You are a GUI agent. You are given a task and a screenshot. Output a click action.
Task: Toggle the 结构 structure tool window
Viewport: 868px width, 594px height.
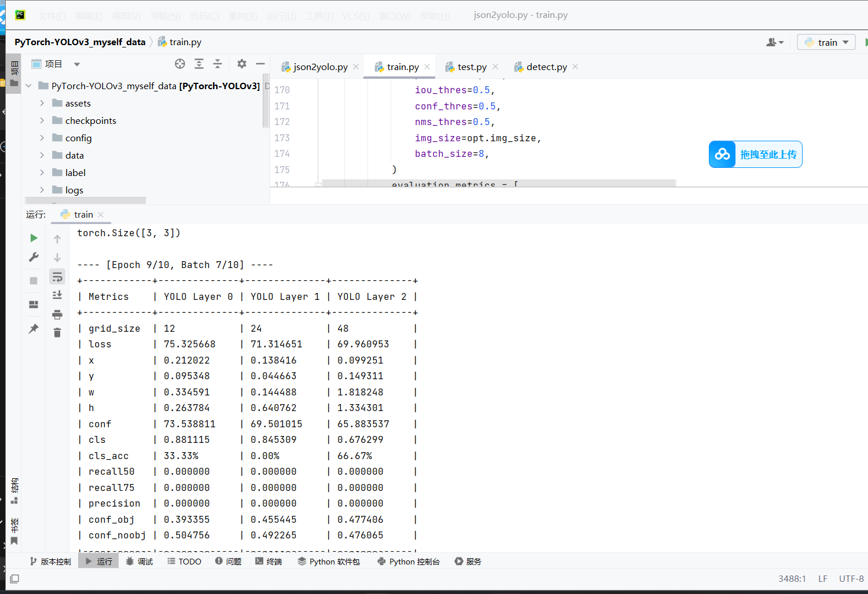14,490
